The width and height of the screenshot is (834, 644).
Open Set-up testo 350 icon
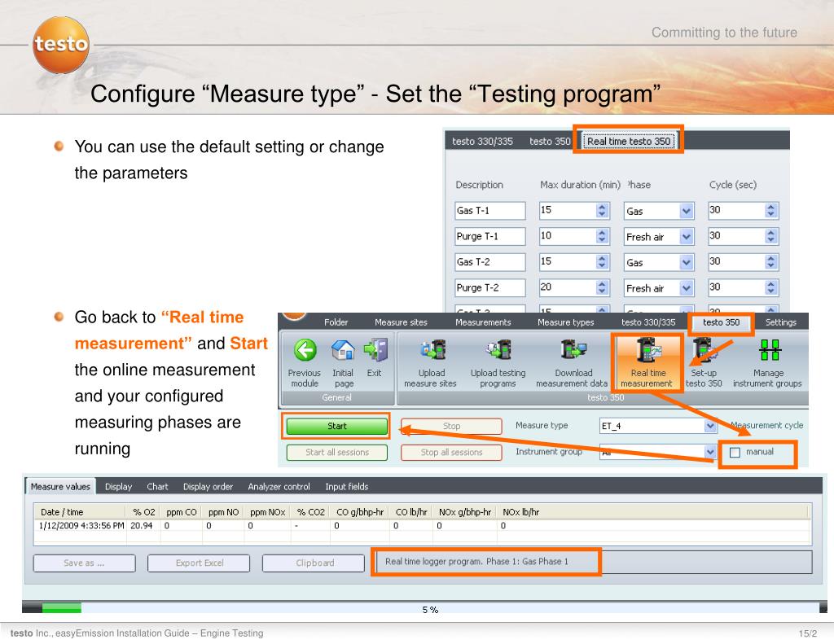pyautogui.click(x=704, y=351)
